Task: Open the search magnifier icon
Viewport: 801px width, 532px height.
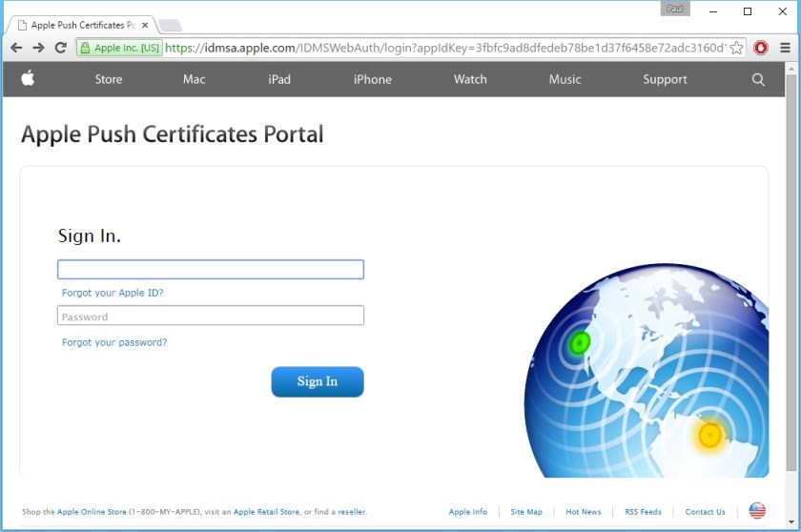Action: 758,80
